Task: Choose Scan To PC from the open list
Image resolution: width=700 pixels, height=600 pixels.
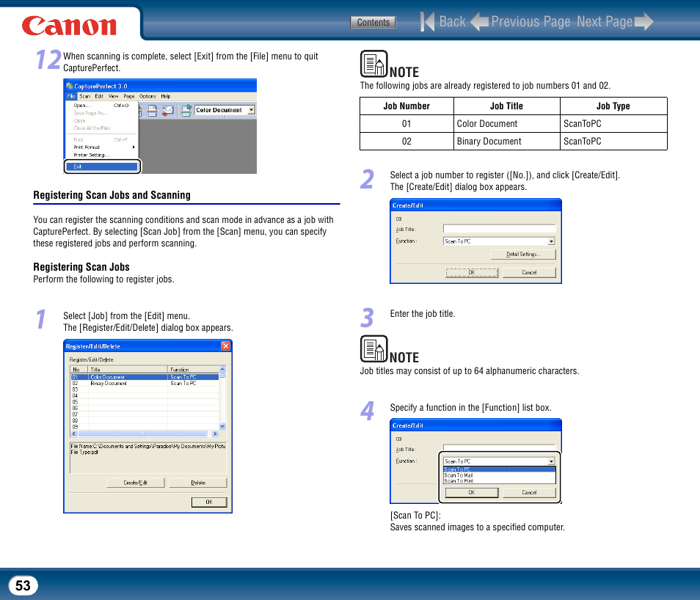Action: 499,469
